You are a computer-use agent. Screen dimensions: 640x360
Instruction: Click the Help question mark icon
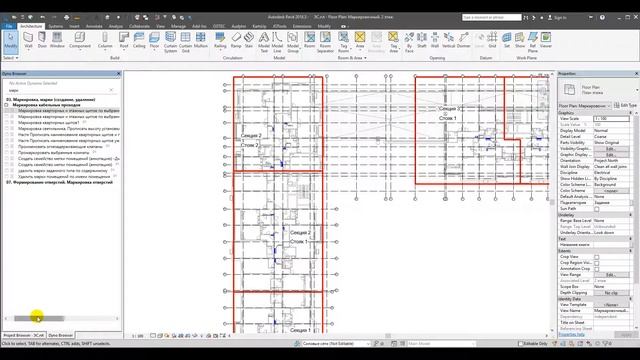tap(602, 18)
